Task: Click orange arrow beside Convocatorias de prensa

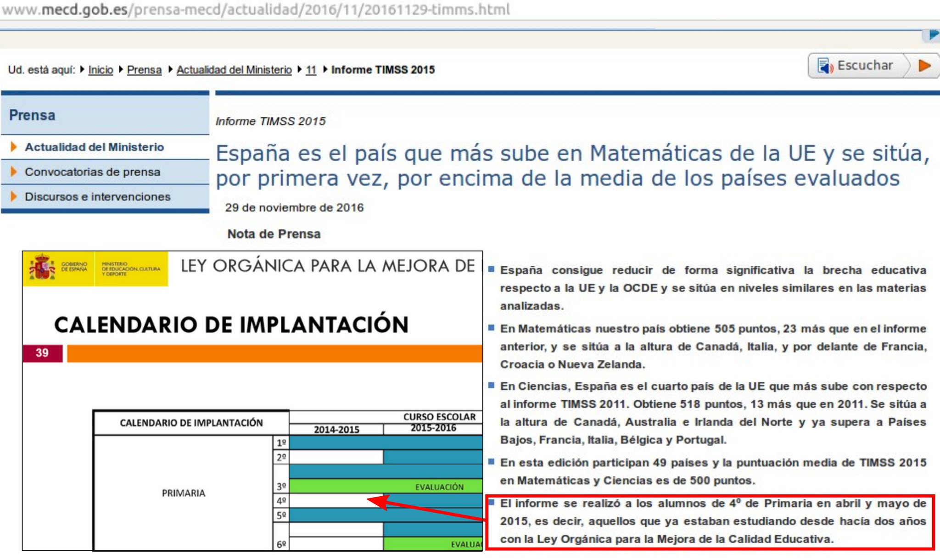Action: tap(14, 172)
